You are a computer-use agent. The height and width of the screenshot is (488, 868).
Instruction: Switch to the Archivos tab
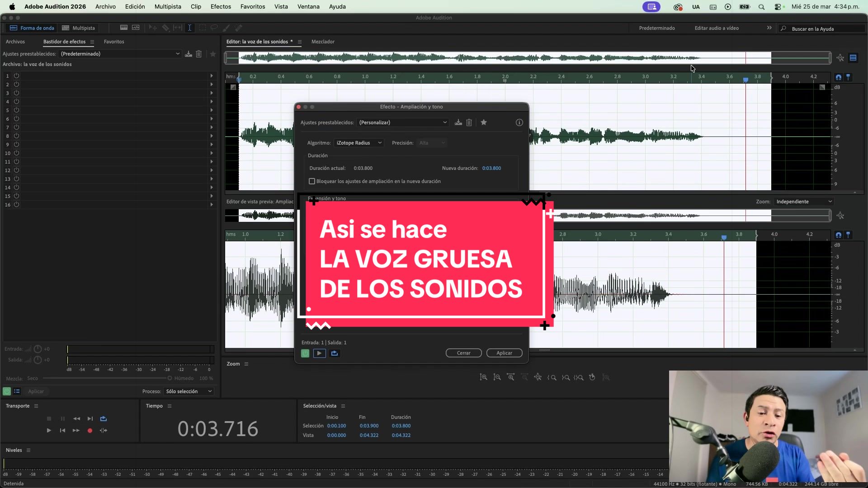15,42
